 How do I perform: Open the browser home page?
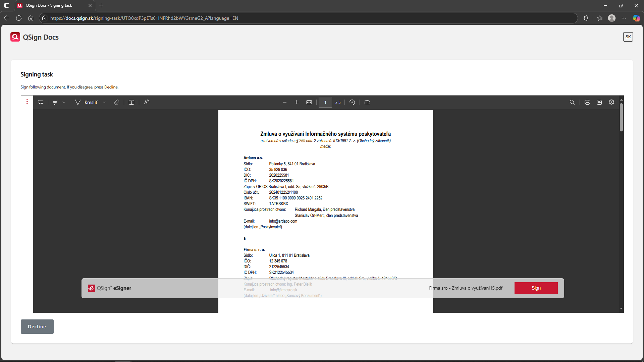point(31,18)
